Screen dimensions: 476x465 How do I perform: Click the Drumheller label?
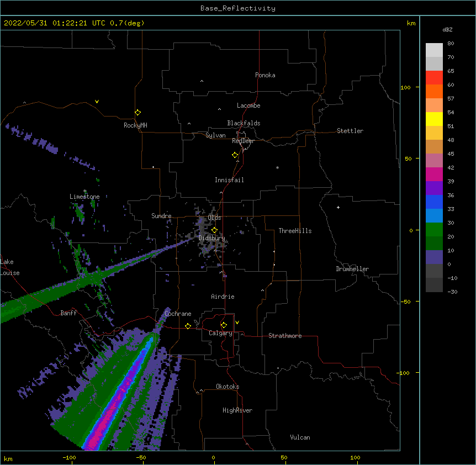coord(352,269)
